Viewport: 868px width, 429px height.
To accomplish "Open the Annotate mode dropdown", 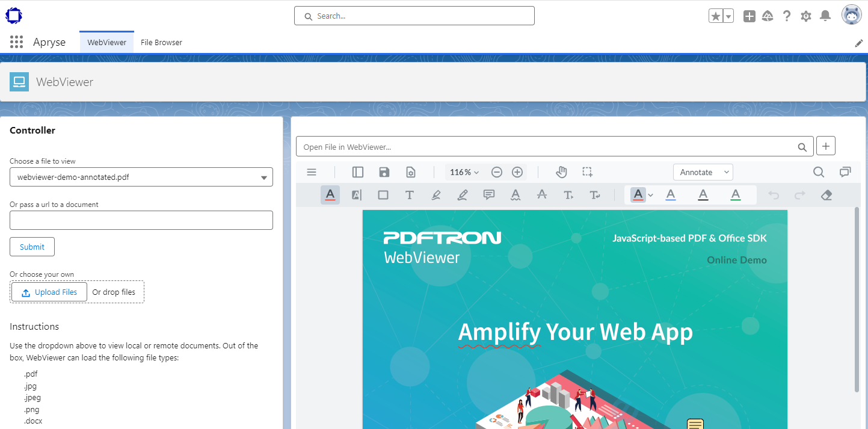I will pyautogui.click(x=703, y=172).
